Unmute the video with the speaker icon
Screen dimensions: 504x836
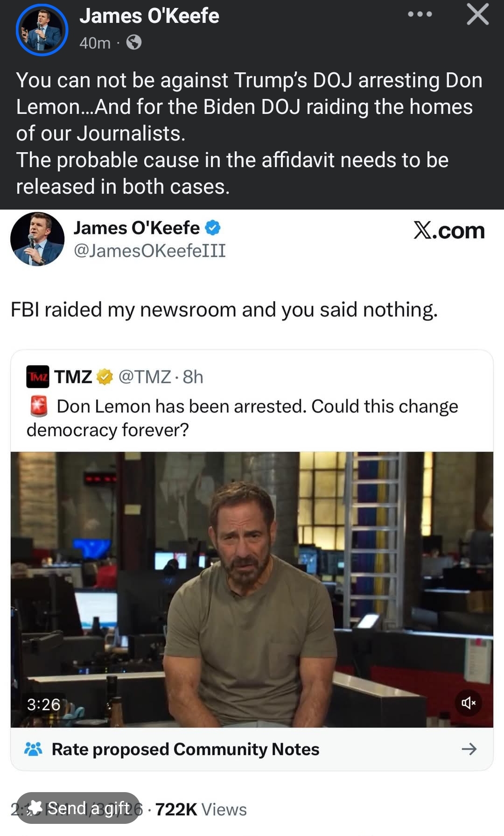(469, 703)
